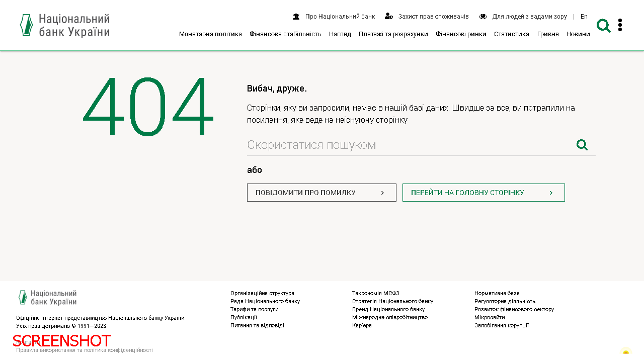Submit search with the magnifier in search field

tap(582, 145)
